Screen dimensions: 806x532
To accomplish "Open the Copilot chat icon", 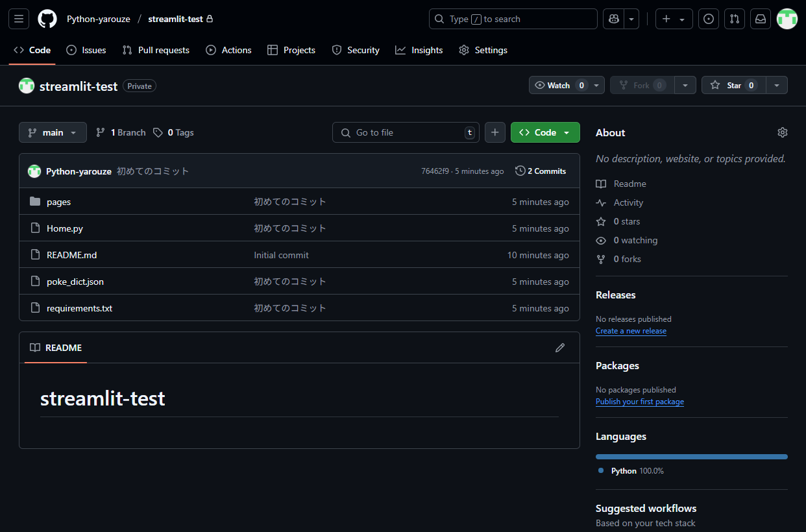I will click(x=614, y=19).
